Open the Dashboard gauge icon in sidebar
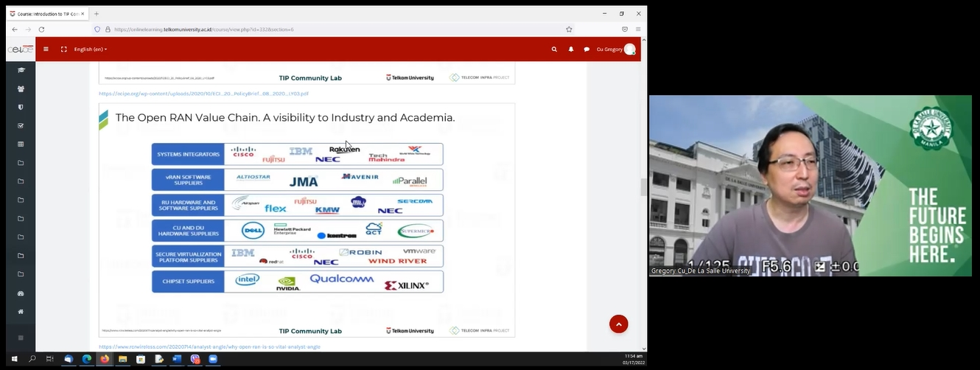 [x=21, y=293]
